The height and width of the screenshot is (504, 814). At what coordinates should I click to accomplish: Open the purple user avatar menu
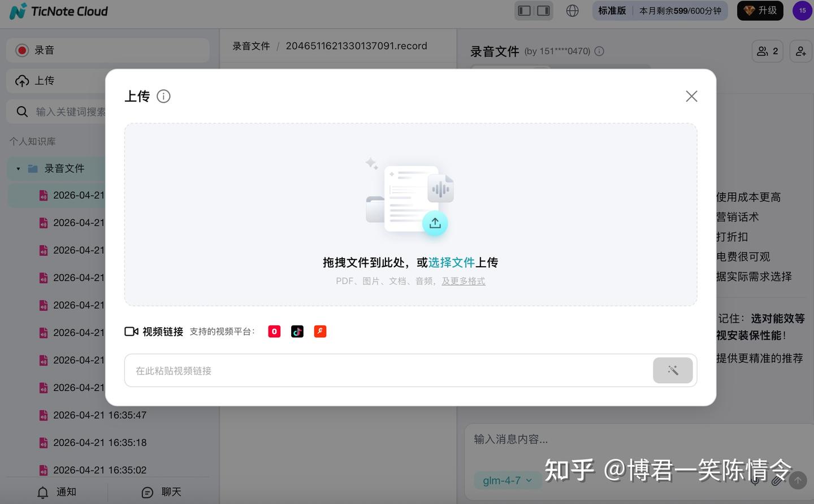tap(802, 11)
